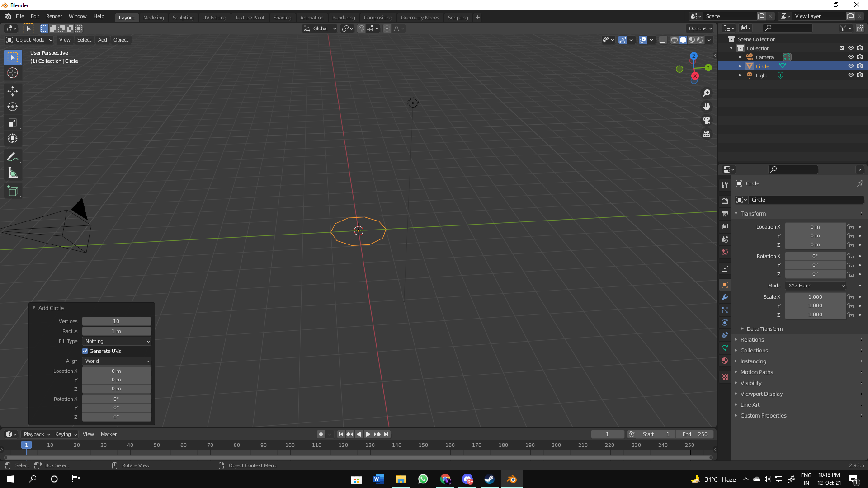Open the Material properties tab
Image resolution: width=868 pixels, height=488 pixels.
725,361
